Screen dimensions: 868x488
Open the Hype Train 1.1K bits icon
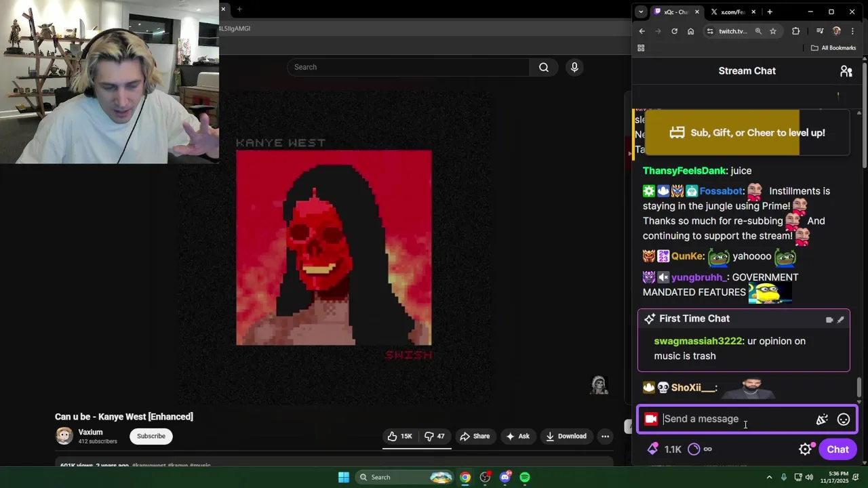pos(665,449)
